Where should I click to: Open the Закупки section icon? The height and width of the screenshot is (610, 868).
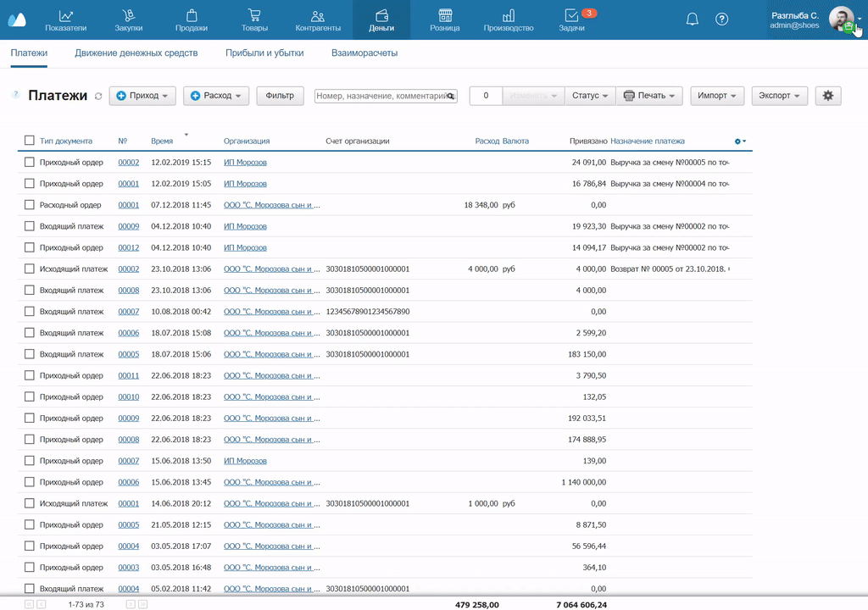128,16
